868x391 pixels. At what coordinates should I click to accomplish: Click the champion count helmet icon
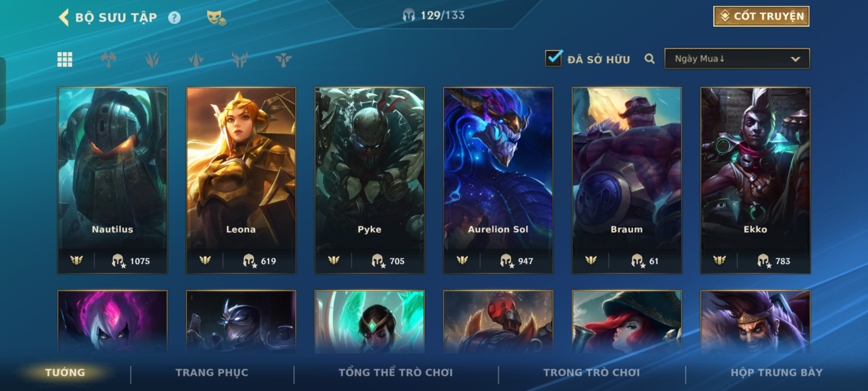[409, 16]
